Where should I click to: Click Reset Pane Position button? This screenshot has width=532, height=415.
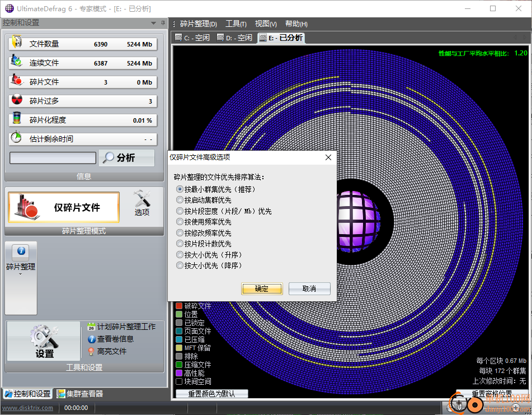click(492, 394)
